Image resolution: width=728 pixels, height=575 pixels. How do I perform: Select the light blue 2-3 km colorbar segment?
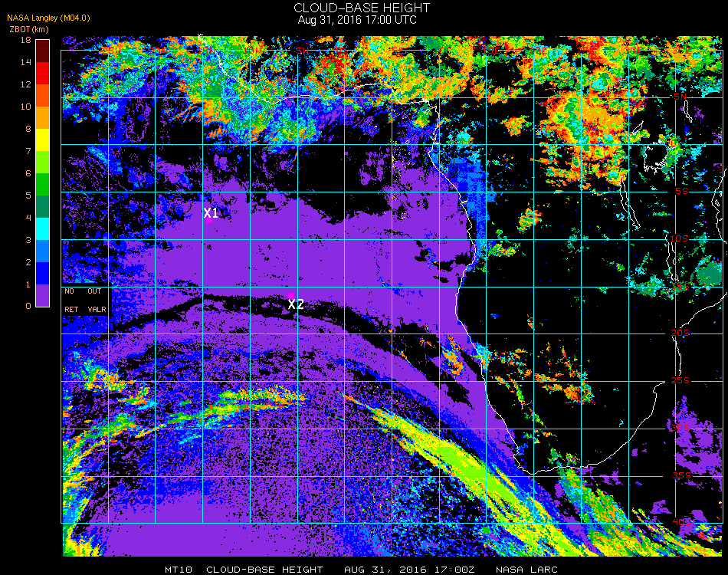(42, 251)
